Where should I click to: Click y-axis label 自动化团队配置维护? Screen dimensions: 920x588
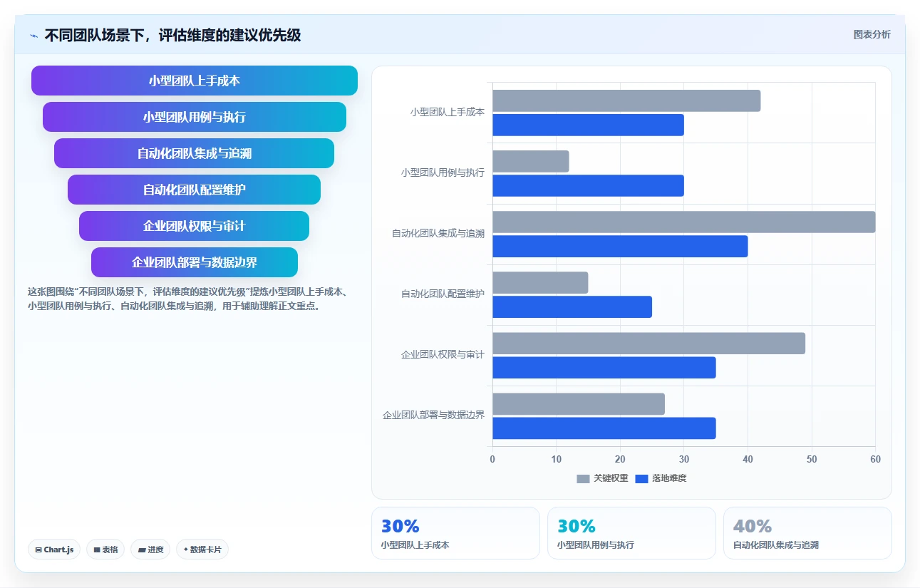click(443, 294)
